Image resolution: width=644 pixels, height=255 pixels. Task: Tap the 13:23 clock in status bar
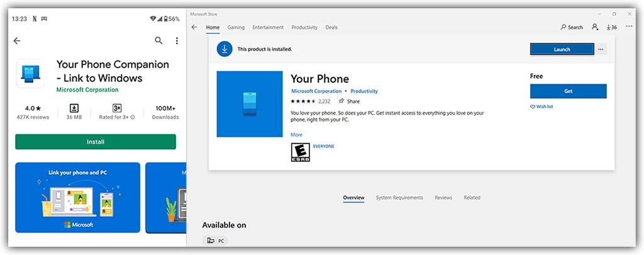point(19,19)
